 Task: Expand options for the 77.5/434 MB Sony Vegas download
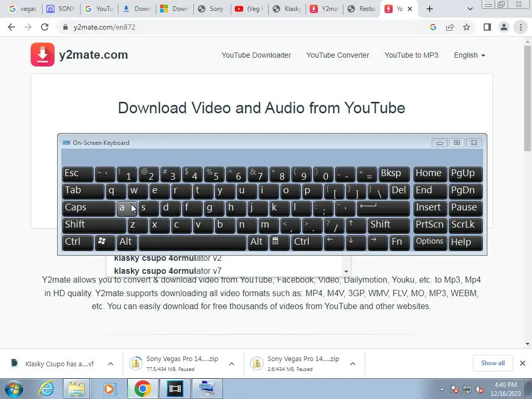click(x=232, y=364)
